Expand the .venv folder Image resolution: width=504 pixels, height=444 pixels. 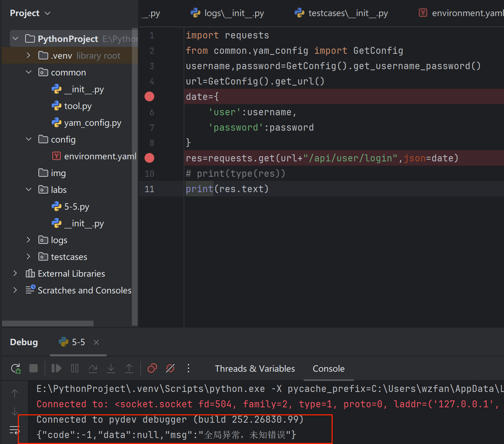29,56
